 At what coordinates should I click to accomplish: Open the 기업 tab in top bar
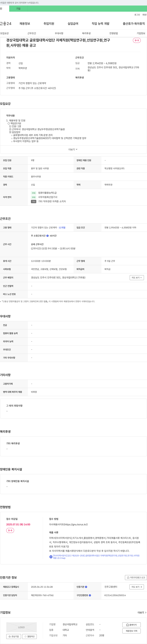(18, 8)
